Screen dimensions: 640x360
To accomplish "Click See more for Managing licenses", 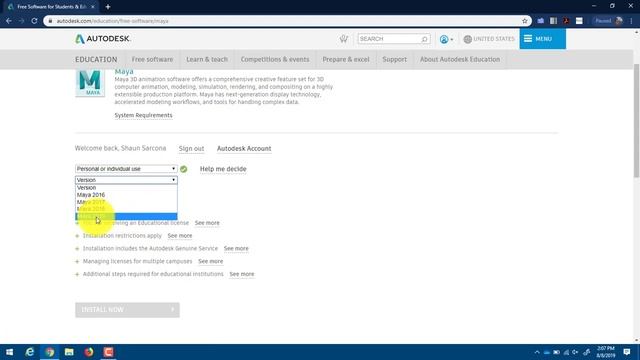I will [211, 261].
